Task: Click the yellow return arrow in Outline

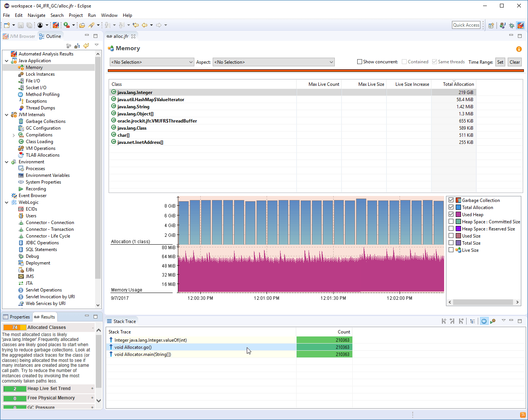Action: point(86,46)
